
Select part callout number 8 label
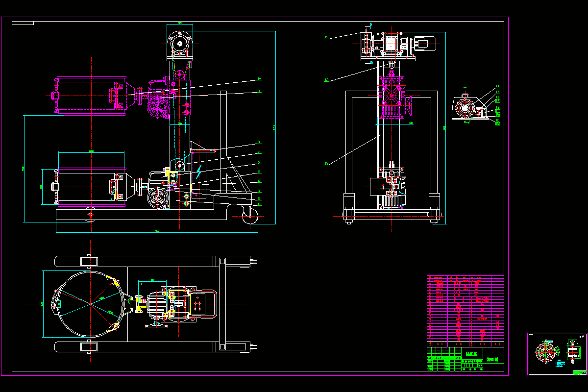(259, 143)
